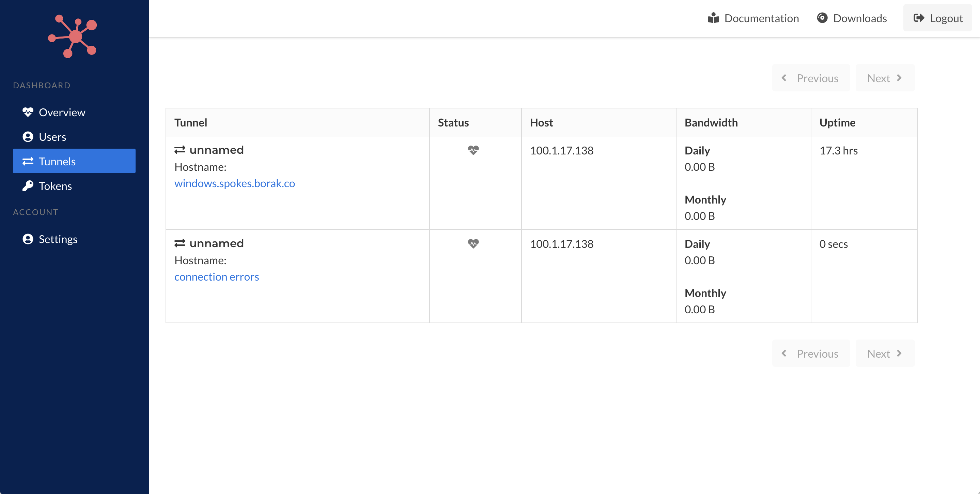Click status heart icon for windows.spokes.borak.co tunnel
The height and width of the screenshot is (494, 980).
pyautogui.click(x=473, y=150)
